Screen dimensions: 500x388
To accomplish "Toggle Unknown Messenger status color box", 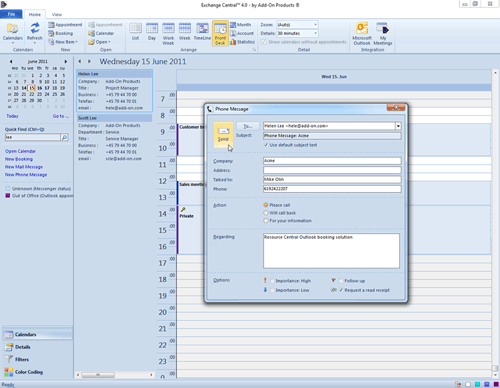I will click(8, 189).
